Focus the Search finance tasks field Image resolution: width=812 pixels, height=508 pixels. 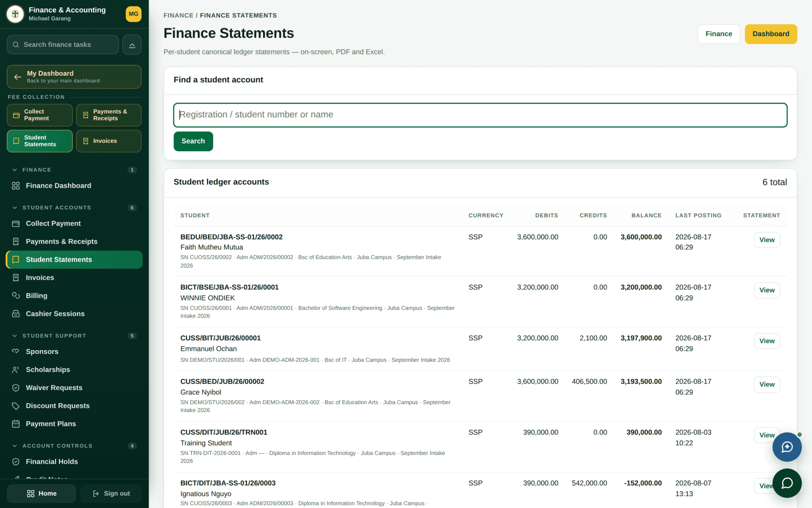tap(63, 44)
